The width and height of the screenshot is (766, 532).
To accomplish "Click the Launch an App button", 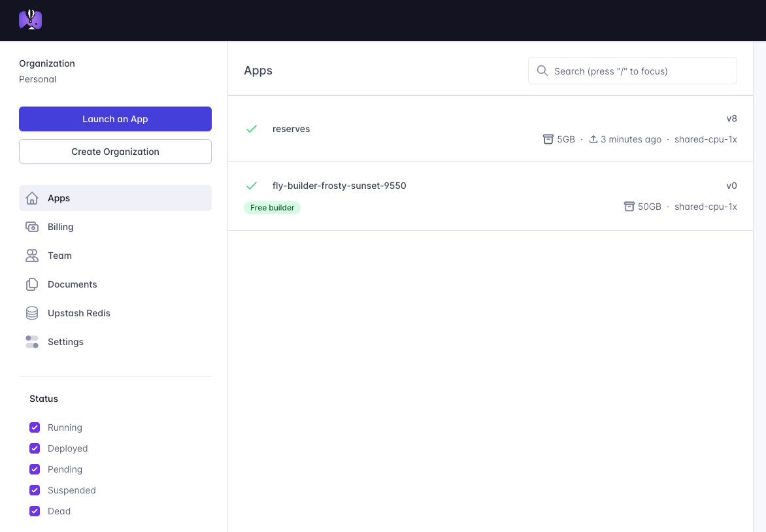I will coord(115,119).
